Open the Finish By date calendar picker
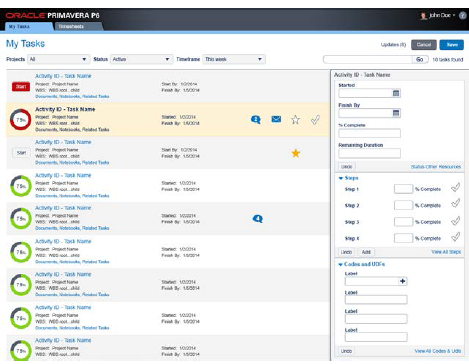 pos(396,113)
